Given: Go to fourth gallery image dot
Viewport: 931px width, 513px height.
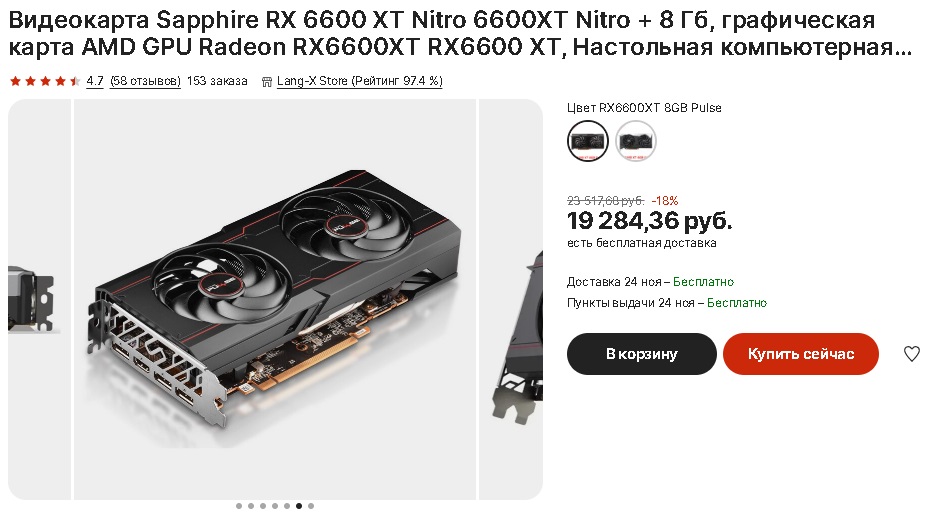Looking at the screenshot, I should point(274,506).
